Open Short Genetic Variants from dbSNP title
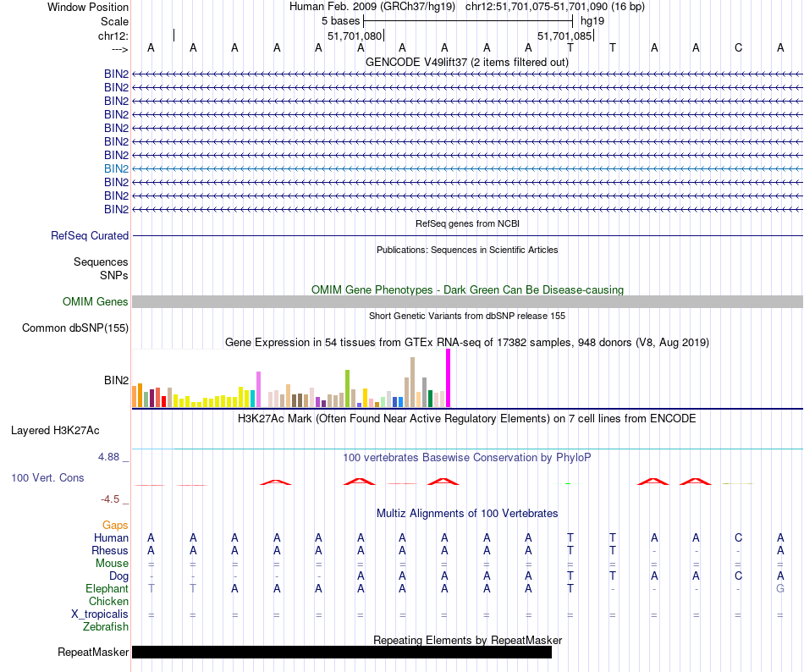 click(x=466, y=316)
